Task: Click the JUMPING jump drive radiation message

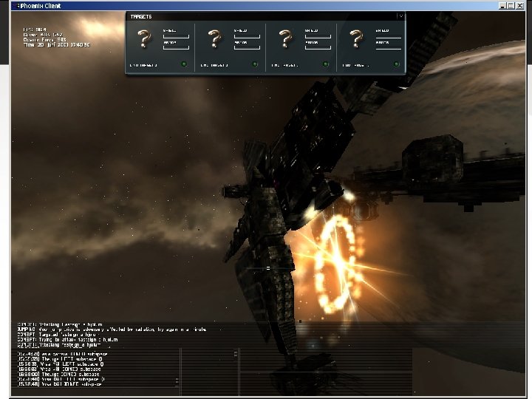Action: pyautogui.click(x=112, y=330)
